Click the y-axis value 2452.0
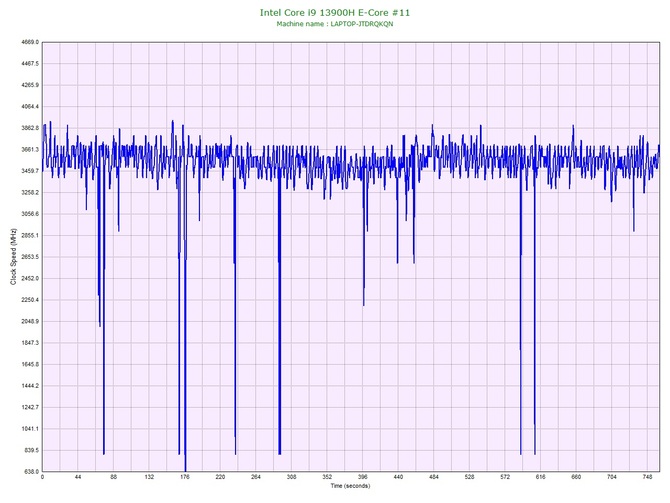 30,278
